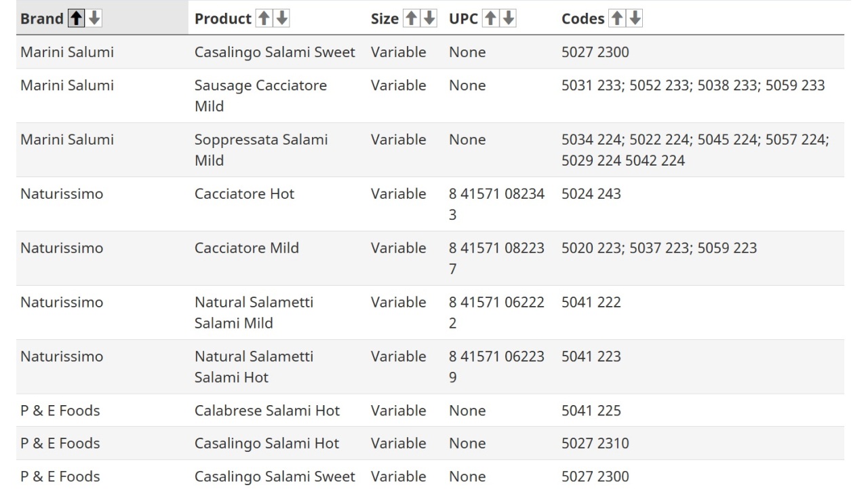Click the Product column header text

[x=223, y=19]
